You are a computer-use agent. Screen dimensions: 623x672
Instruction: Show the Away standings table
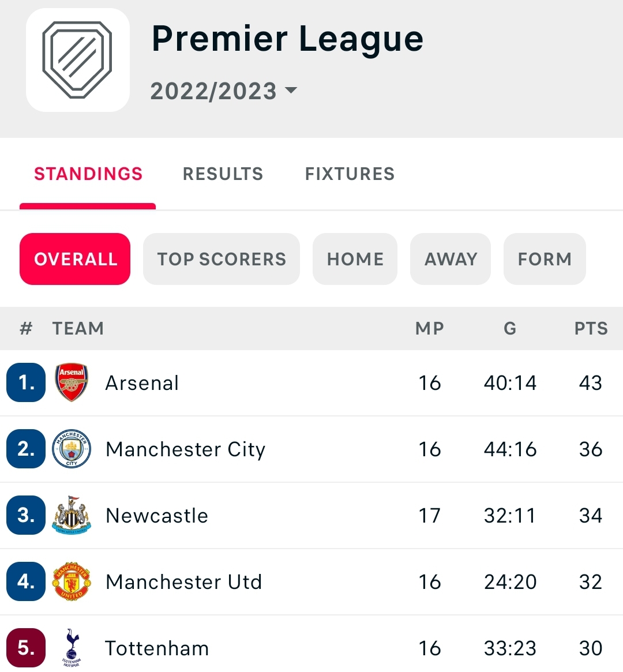pyautogui.click(x=451, y=259)
